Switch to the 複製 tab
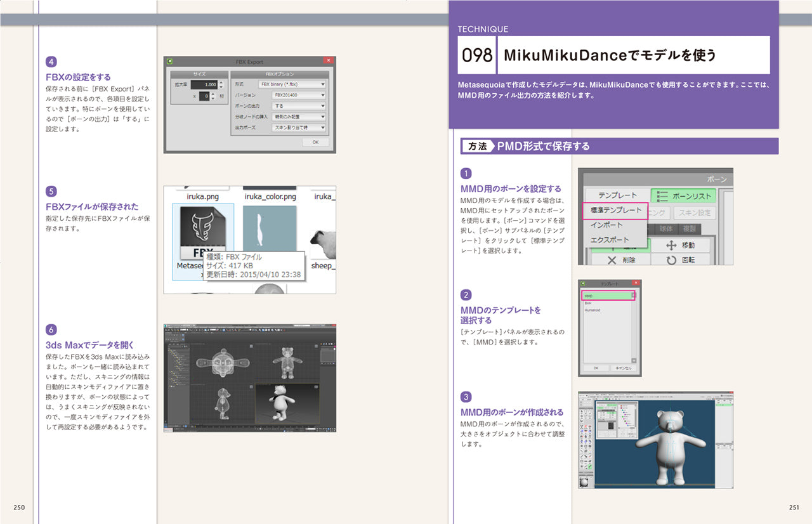Image resolution: width=812 pixels, height=524 pixels. coord(690,228)
